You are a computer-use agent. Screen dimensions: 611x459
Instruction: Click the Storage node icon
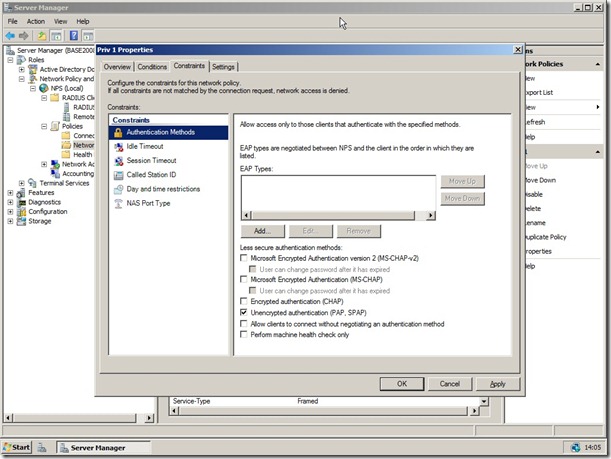pos(21,221)
